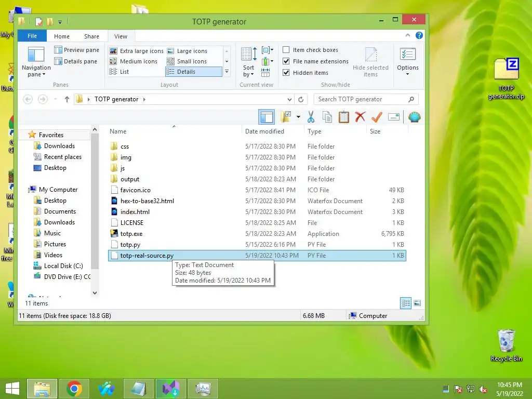Click the Properties icon in title bar quick access

coord(38,22)
